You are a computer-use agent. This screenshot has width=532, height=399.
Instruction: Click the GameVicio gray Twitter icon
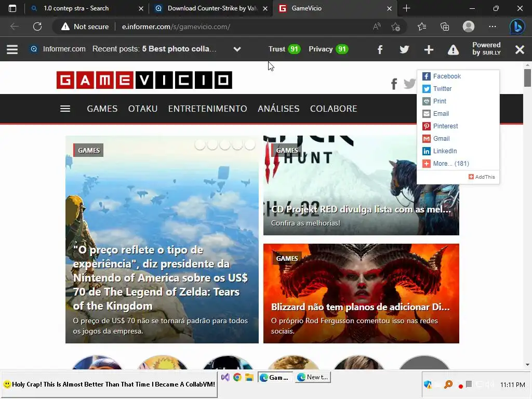409,84
